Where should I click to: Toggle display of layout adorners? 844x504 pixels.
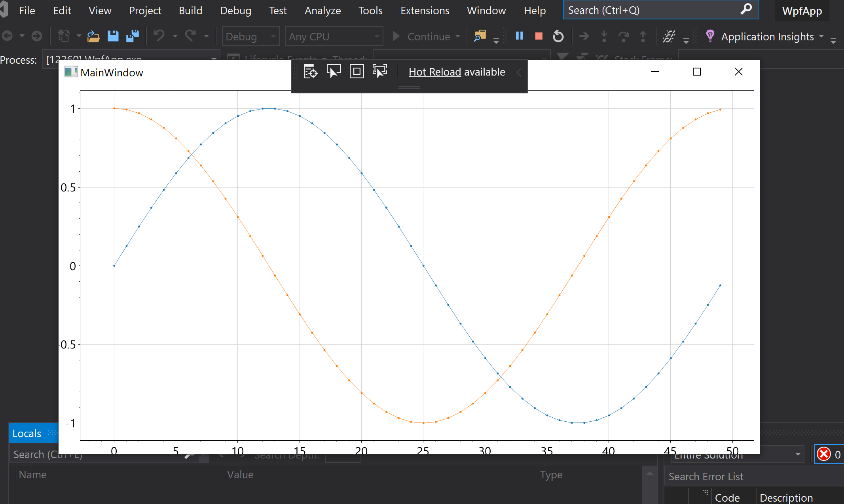click(357, 72)
